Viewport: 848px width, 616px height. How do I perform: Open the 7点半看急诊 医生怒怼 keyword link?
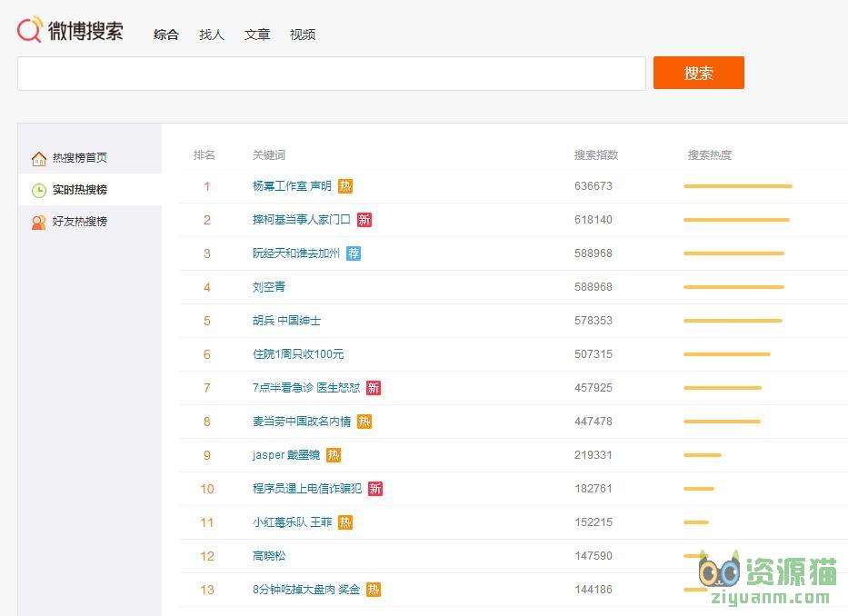tap(306, 388)
